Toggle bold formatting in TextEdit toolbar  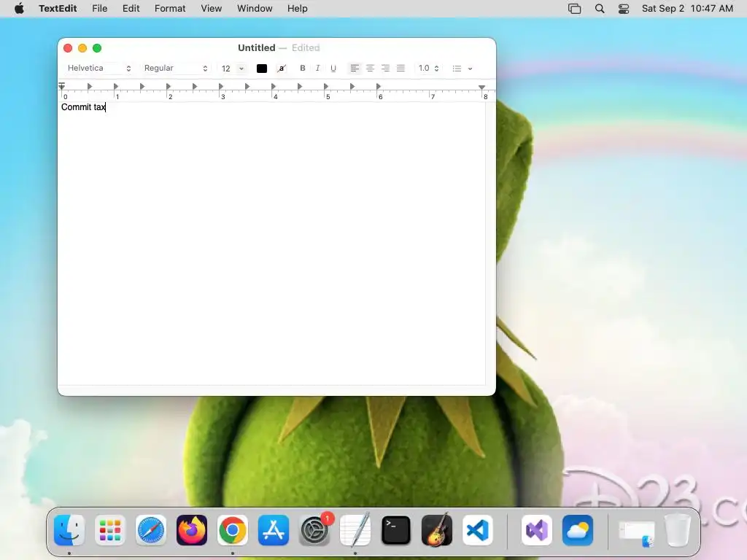point(302,68)
